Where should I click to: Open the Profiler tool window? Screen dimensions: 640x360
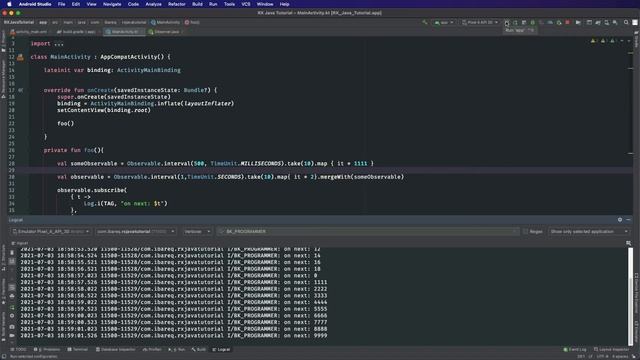point(152,349)
